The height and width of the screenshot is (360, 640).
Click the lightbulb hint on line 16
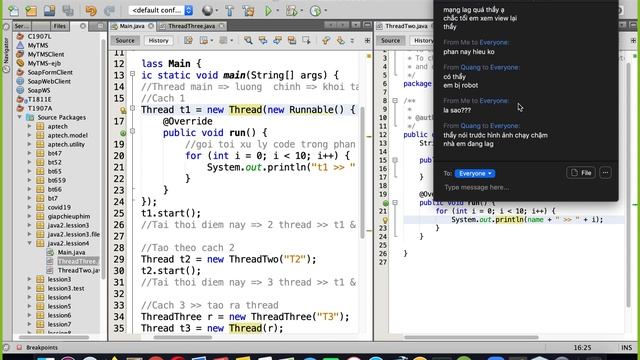pos(123,110)
